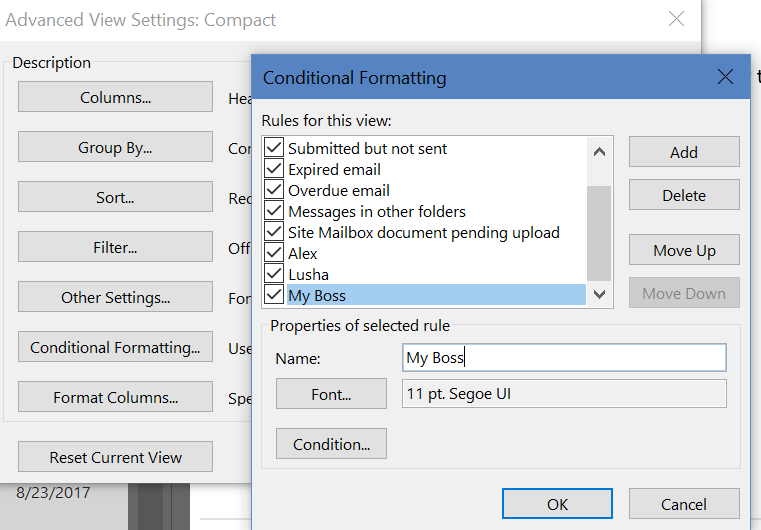Close the Conditional Formatting dialog with X
The width and height of the screenshot is (761, 530).
pyautogui.click(x=727, y=77)
